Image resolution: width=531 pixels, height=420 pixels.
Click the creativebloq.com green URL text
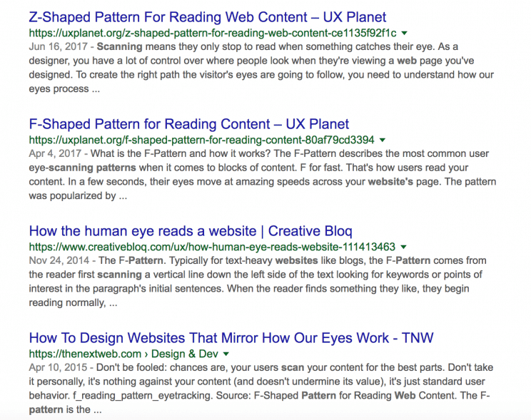point(212,247)
